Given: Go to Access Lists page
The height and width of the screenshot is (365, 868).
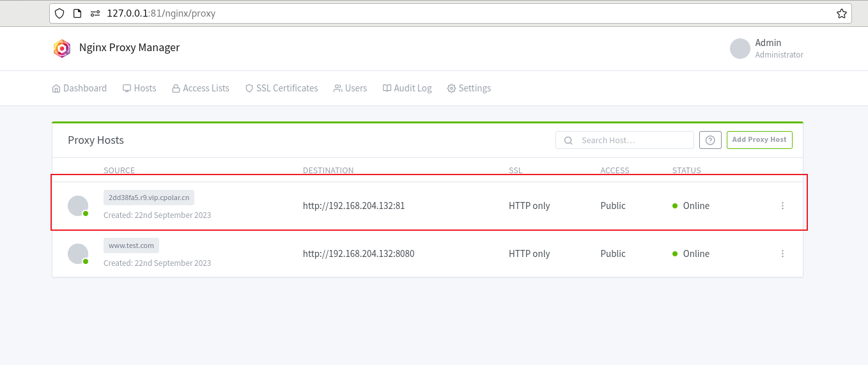Looking at the screenshot, I should tap(201, 88).
